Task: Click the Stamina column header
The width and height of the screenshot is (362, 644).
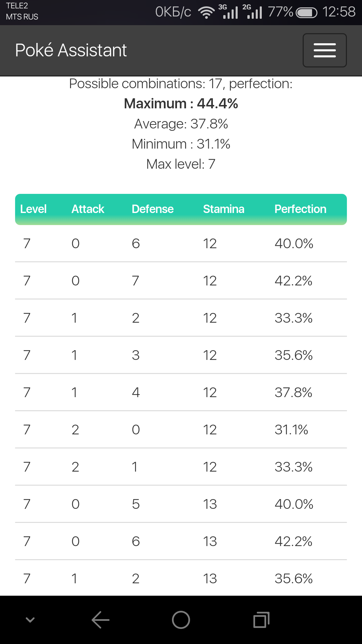Action: (224, 209)
